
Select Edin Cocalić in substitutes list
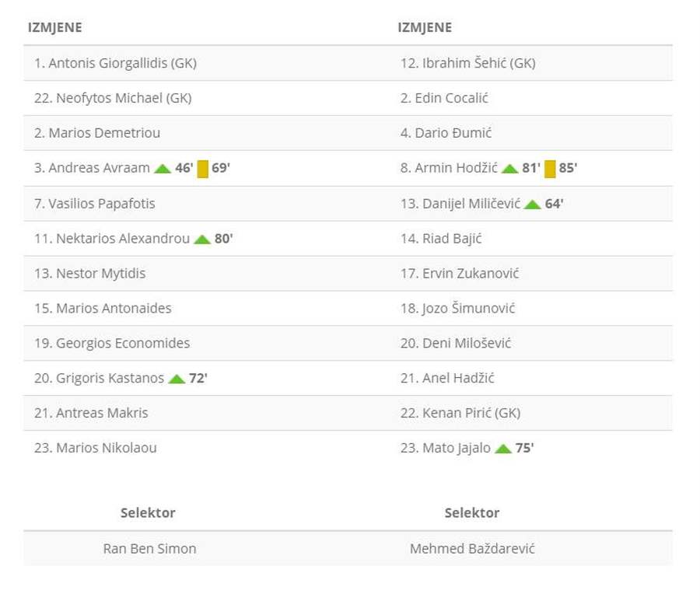pyautogui.click(x=444, y=99)
